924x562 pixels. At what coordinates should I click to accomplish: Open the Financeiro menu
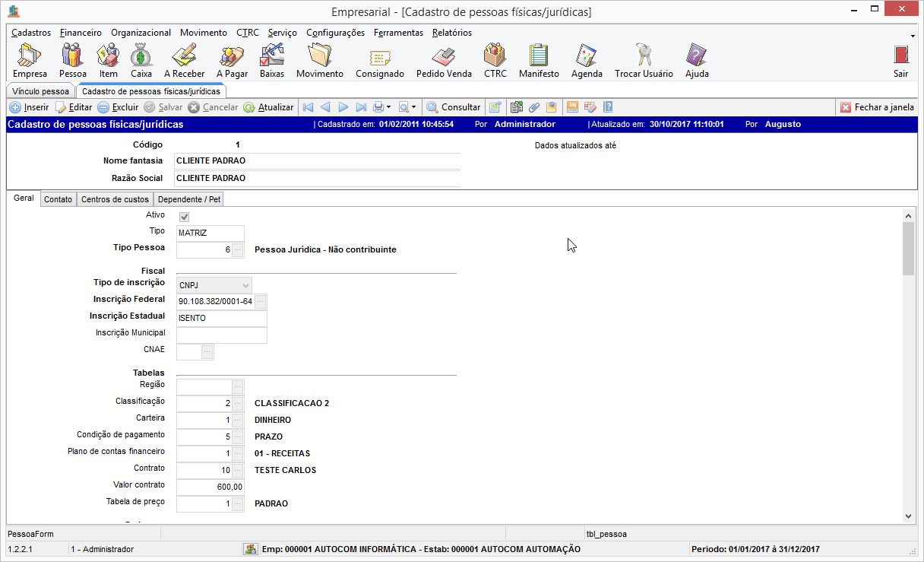[x=81, y=33]
